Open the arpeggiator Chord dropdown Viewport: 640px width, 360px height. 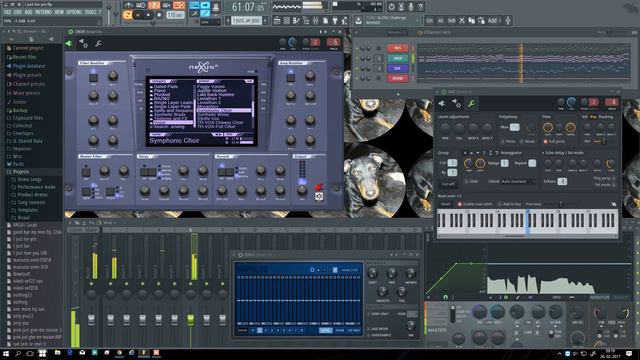point(518,181)
